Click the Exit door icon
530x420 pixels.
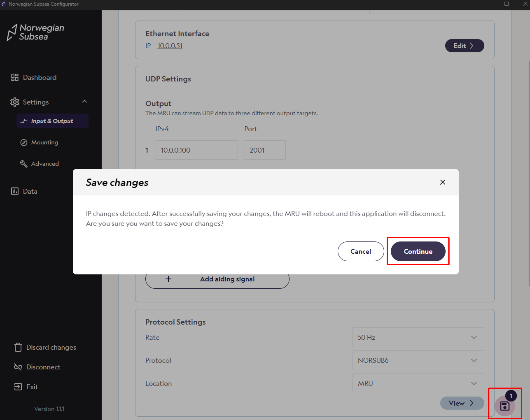click(18, 387)
